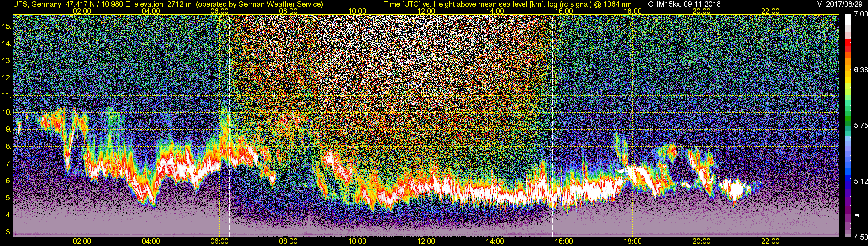This screenshot has height=246, width=868.
Task: Click the '08:00' label on top time axis
Action: coord(288,11)
